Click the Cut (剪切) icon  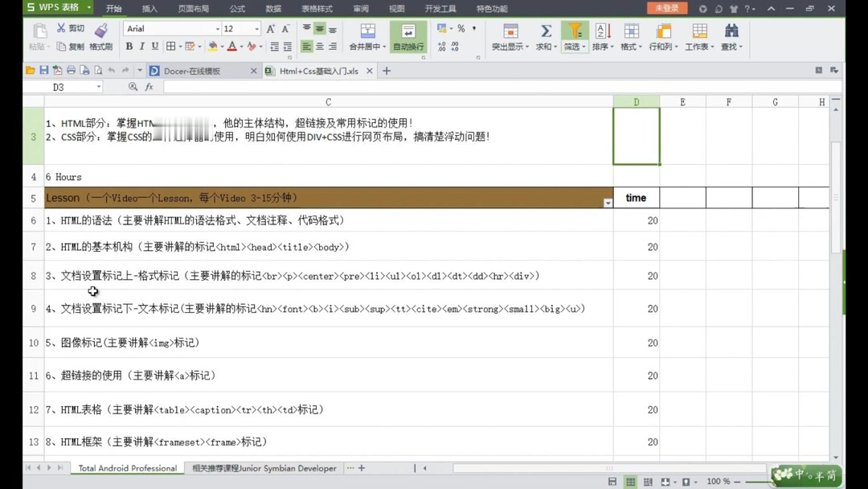point(59,27)
